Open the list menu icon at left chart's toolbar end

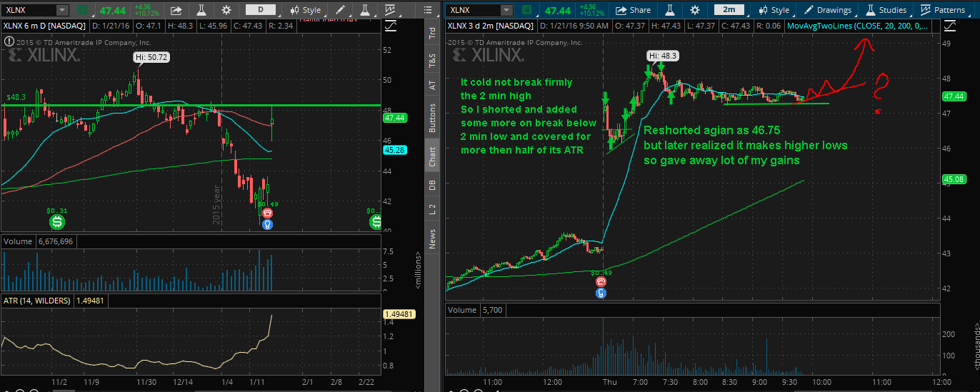coord(428,10)
